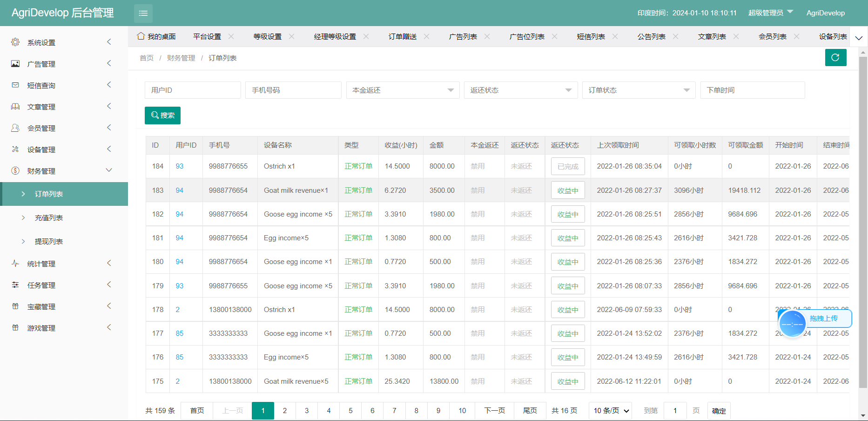The height and width of the screenshot is (421, 868).
Task: Click the 短信查询 envelope icon
Action: (15, 85)
